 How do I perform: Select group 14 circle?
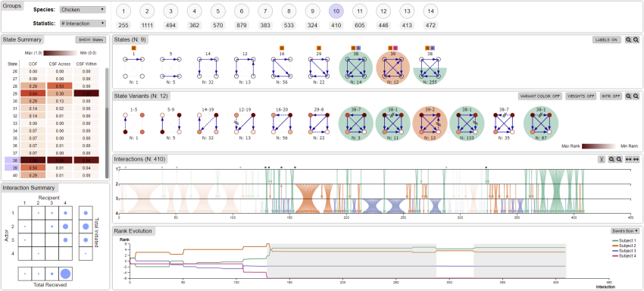(x=430, y=11)
